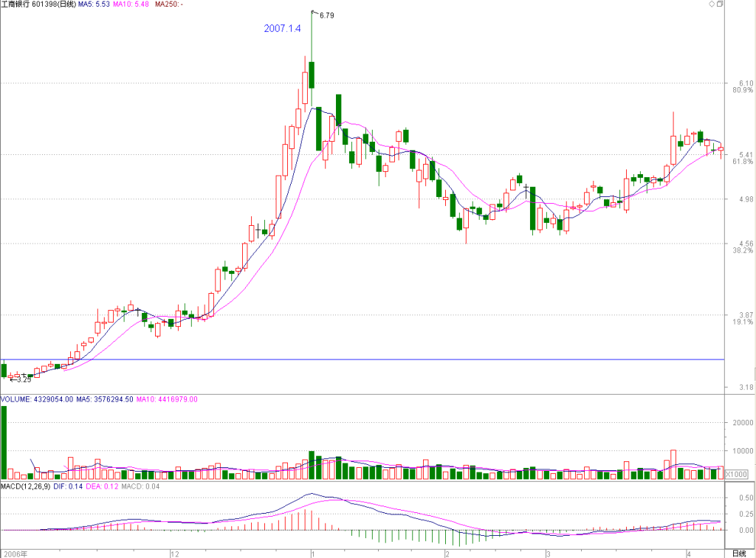Click the X1000 volume scale box
756x558 pixels.
[x=736, y=474]
